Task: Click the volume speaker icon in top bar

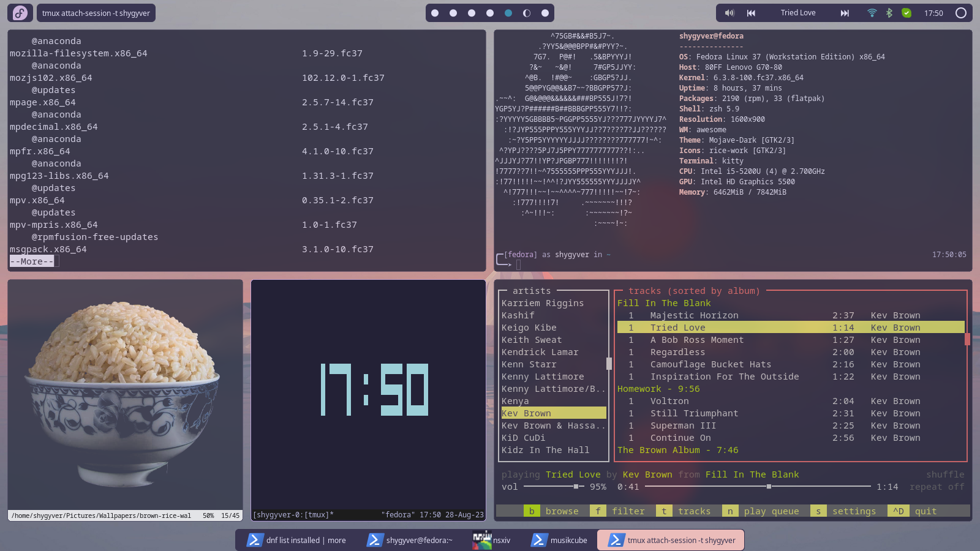Action: coord(729,13)
